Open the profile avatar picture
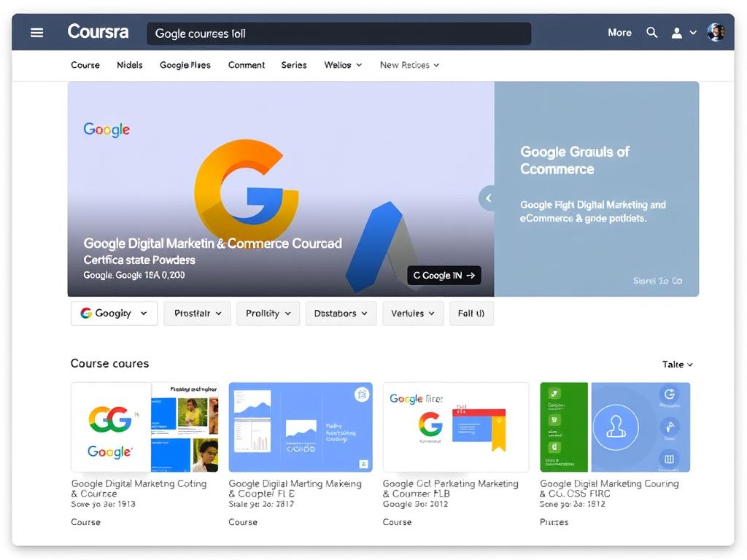This screenshot has height=560, width=747. (716, 32)
